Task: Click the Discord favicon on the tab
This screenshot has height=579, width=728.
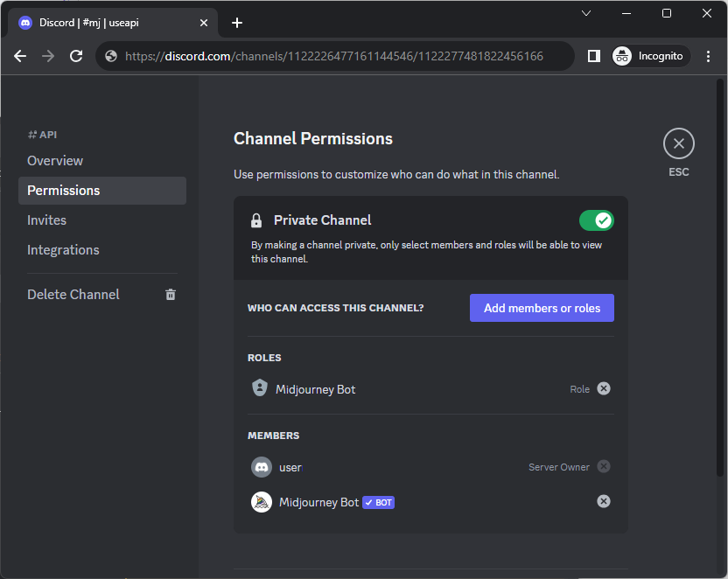Action: click(x=25, y=23)
